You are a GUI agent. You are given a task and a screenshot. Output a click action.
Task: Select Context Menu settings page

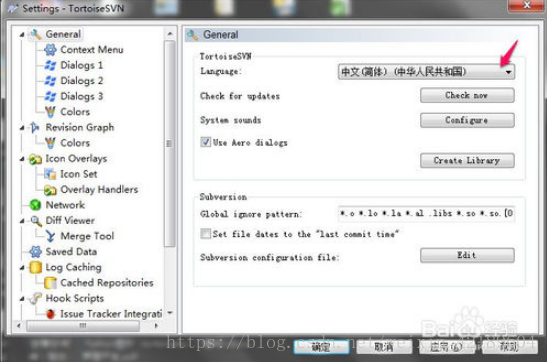click(x=92, y=50)
